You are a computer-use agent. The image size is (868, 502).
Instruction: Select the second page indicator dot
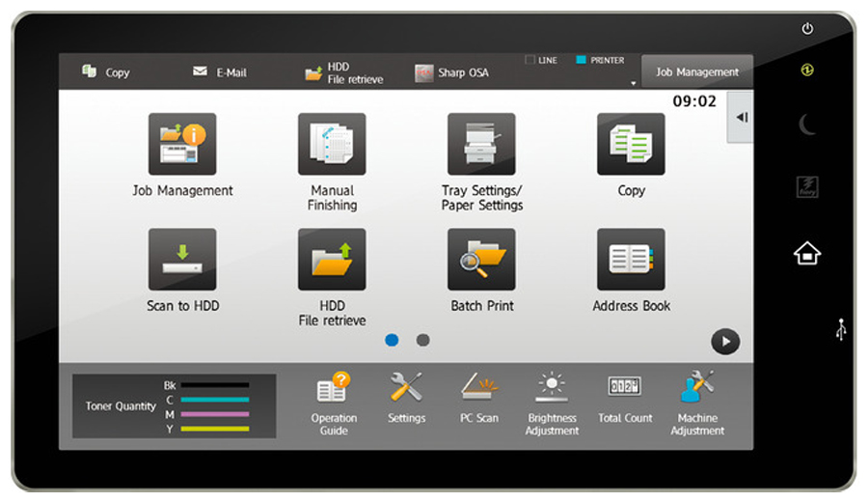pos(422,340)
